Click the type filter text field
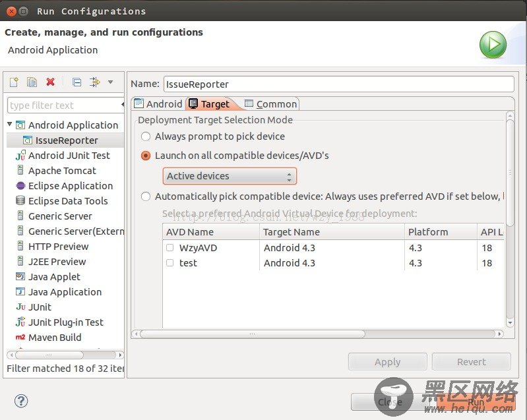Viewport: 527px width, 420px height. pos(65,105)
